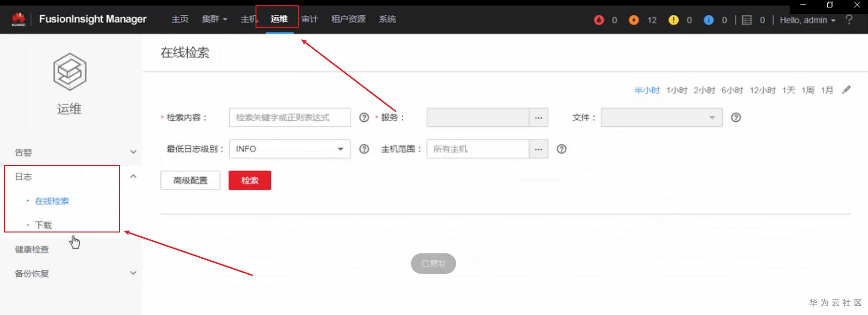Open the Hello, admin user dropdown
This screenshot has height=315, width=868.
click(x=807, y=20)
